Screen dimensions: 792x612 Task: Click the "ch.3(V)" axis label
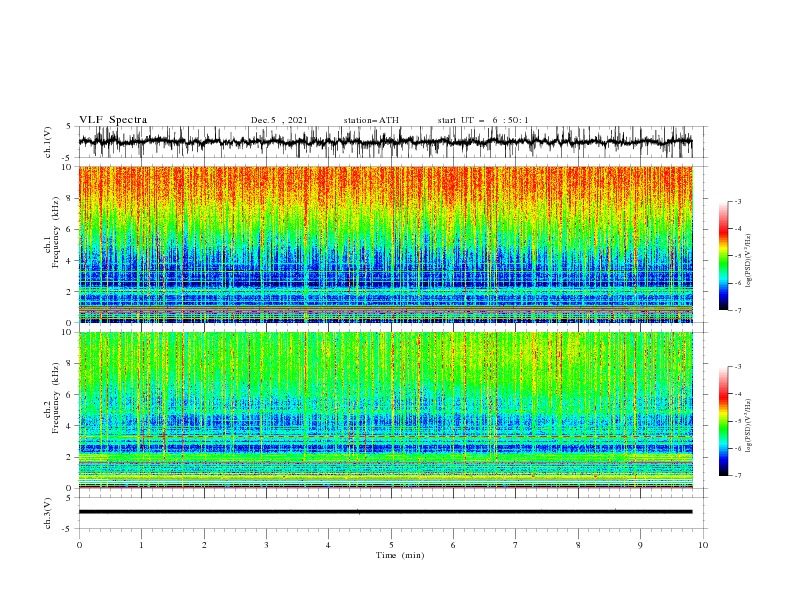[x=48, y=513]
